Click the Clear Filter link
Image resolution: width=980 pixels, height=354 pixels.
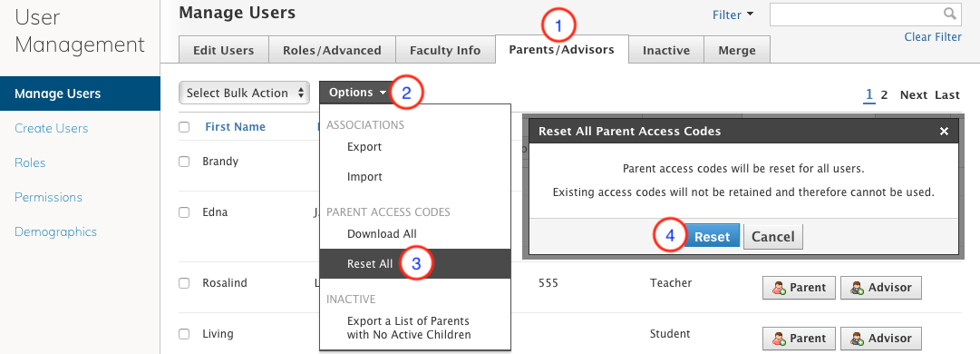[933, 37]
